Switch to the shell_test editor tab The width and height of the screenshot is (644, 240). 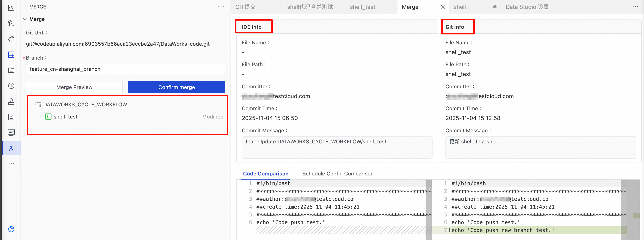coord(362,7)
